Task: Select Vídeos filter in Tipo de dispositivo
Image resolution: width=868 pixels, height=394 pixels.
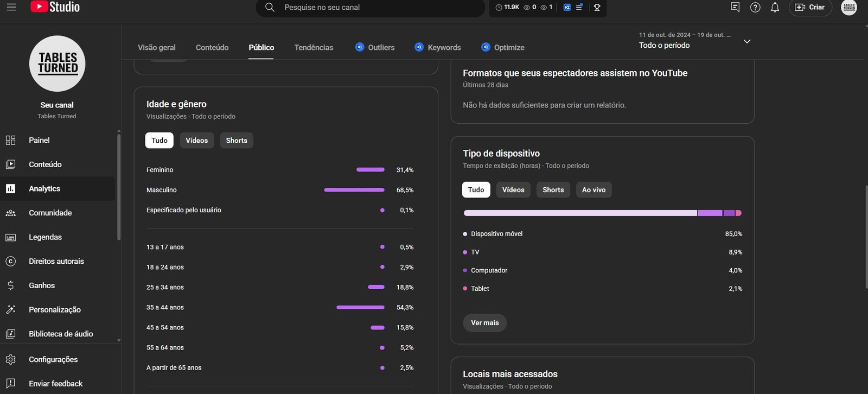Action: pos(513,190)
